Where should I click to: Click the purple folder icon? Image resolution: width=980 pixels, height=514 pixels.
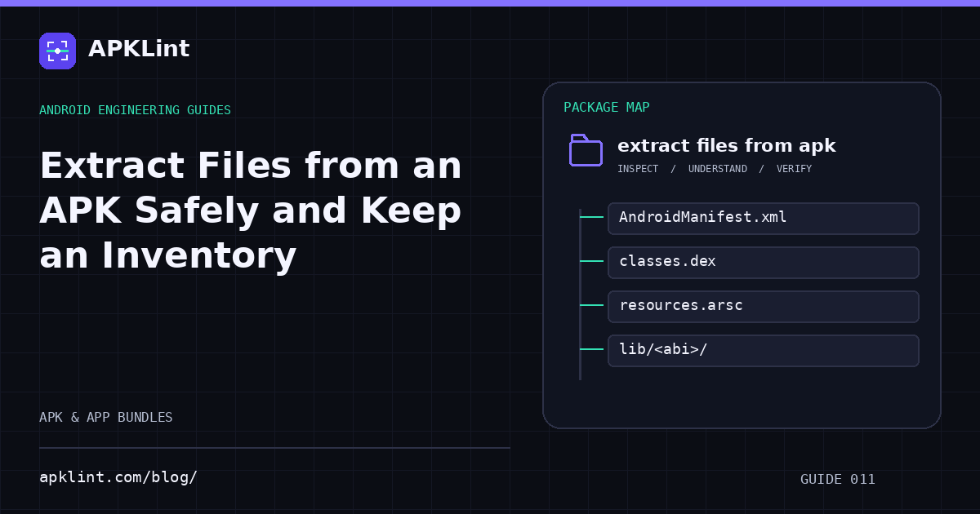(586, 150)
